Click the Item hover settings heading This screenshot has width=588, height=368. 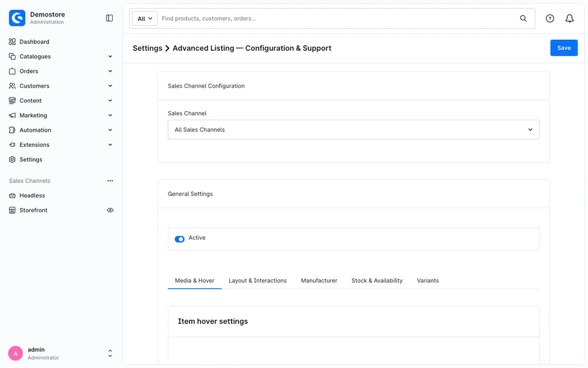point(213,321)
